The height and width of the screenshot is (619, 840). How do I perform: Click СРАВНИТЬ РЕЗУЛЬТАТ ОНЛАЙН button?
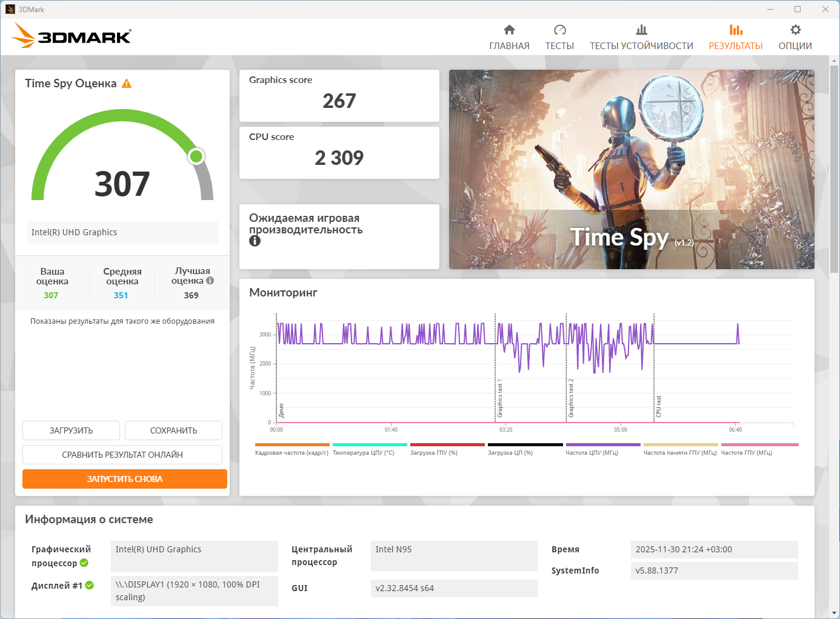(122, 455)
